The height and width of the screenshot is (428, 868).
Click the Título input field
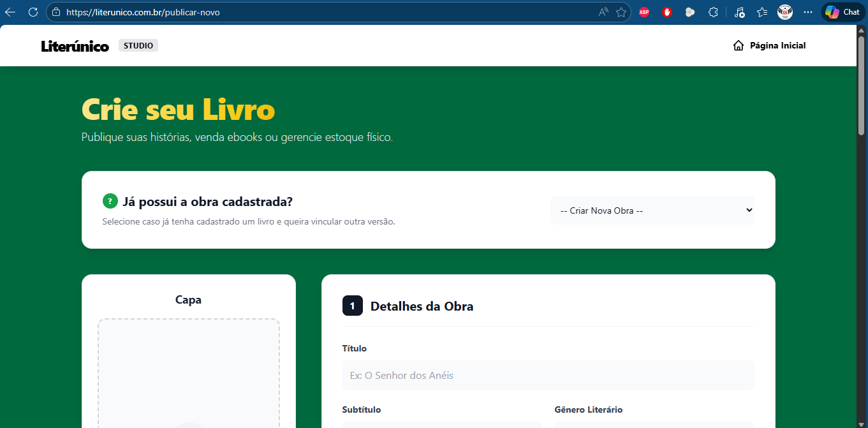point(548,375)
